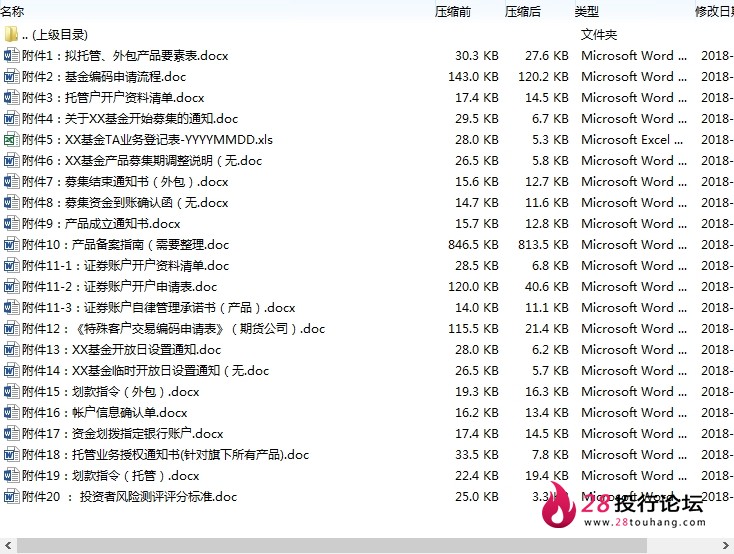Image resolution: width=734 pixels, height=554 pixels.
Task: Click the Word icon of 附件11-3 file
Action: click(x=11, y=307)
